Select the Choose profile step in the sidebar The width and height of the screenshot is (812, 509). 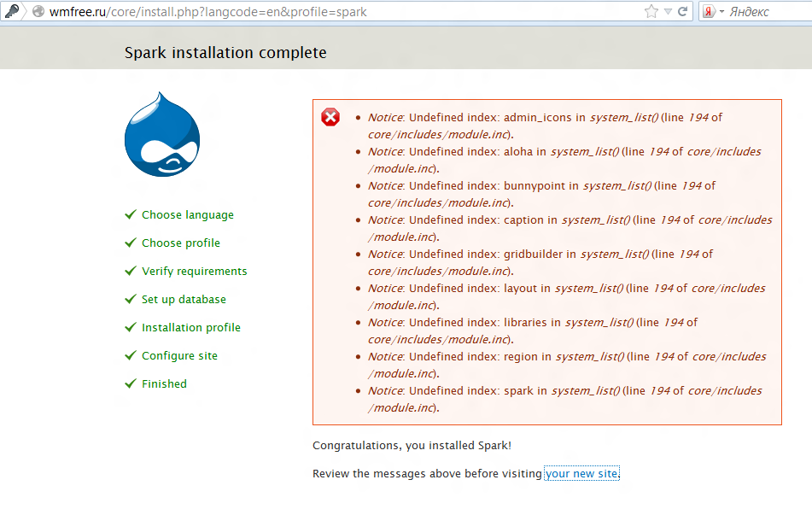180,243
